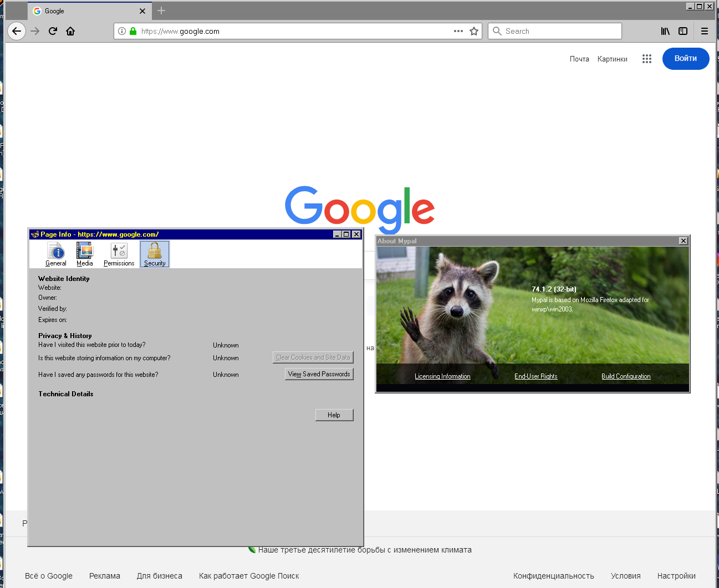Open the hamburger application menu
The height and width of the screenshot is (588, 719).
coord(705,31)
